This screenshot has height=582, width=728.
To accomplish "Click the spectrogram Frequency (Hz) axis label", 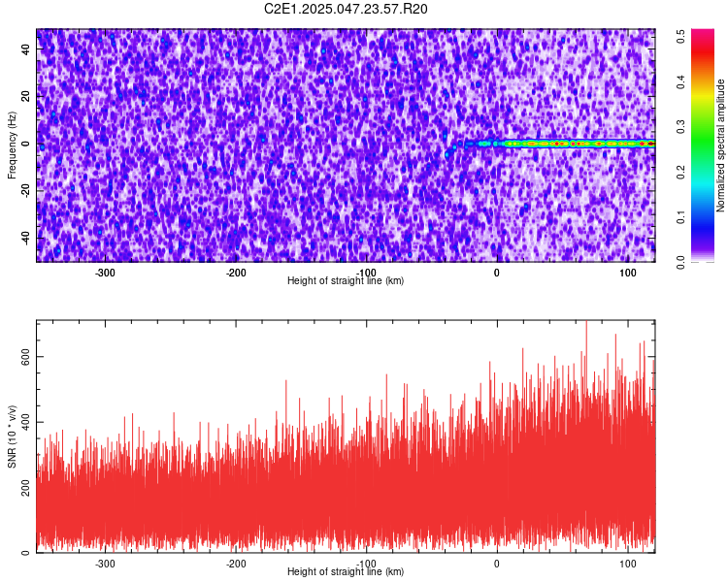I will click(x=12, y=145).
